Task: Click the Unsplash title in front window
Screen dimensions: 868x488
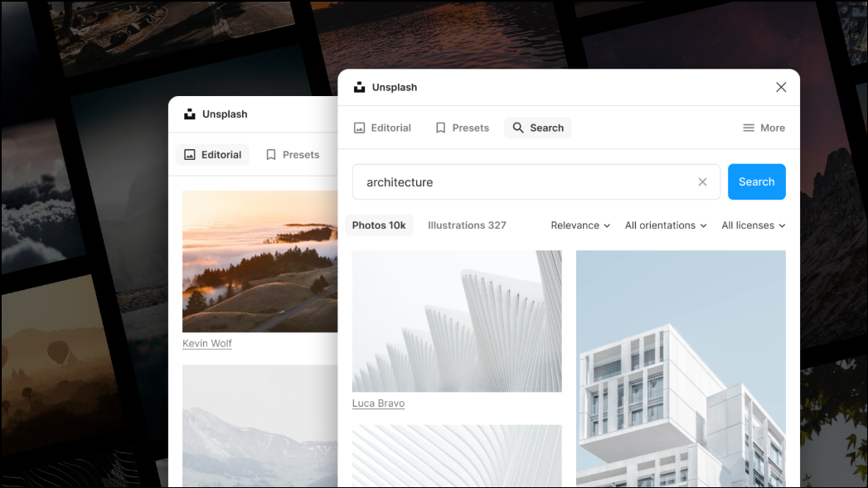Action: (394, 88)
